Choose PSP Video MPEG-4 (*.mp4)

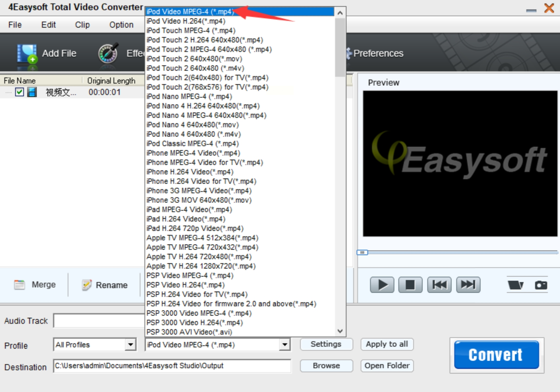tap(240, 275)
